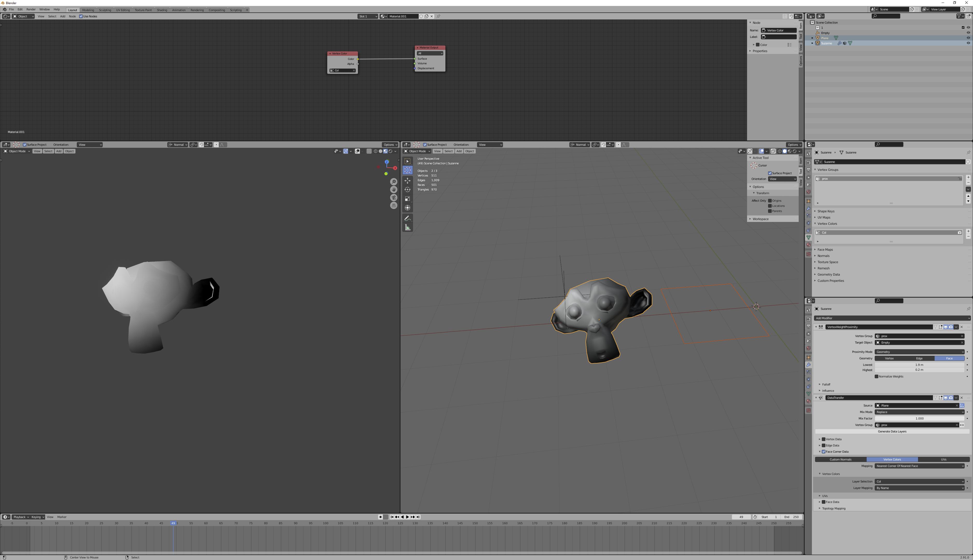
Task: Open the File menu
Action: 11,9
